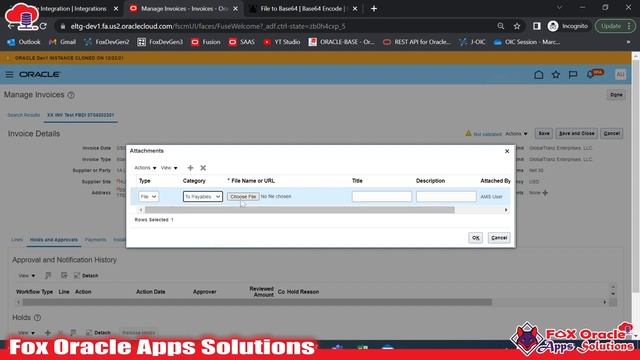Click Detach in Approval History toolbar
This screenshot has height=360, width=640.
point(86,276)
